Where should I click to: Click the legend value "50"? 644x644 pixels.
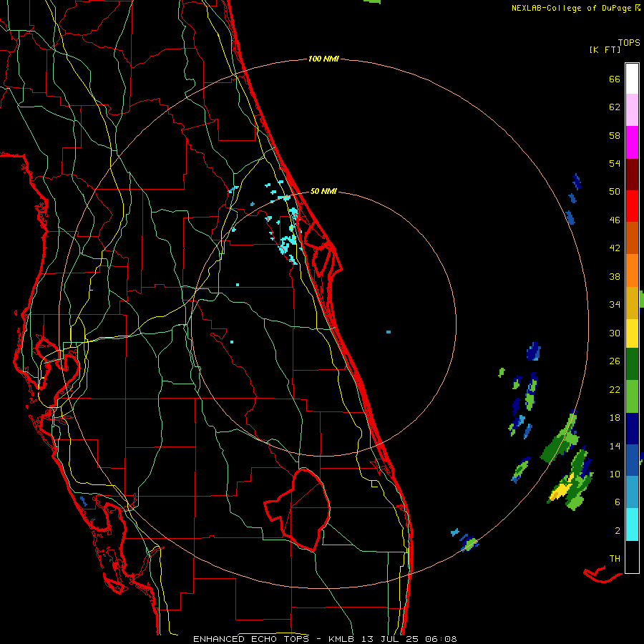coord(615,191)
